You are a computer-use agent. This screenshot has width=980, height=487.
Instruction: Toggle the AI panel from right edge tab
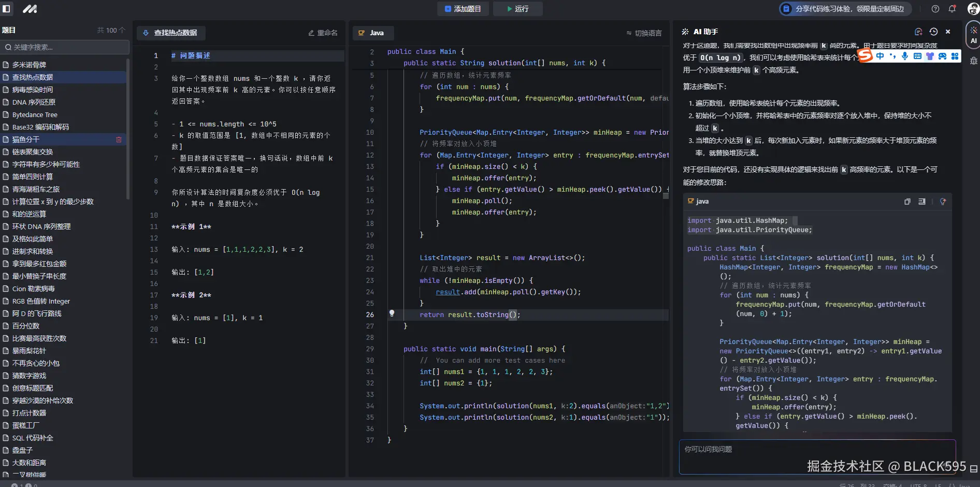click(x=973, y=36)
